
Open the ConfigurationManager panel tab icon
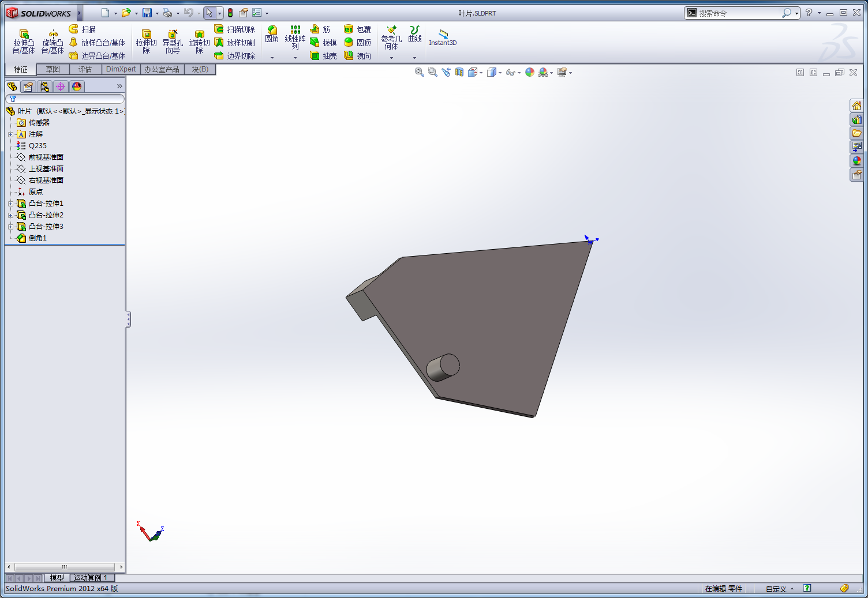[44, 86]
